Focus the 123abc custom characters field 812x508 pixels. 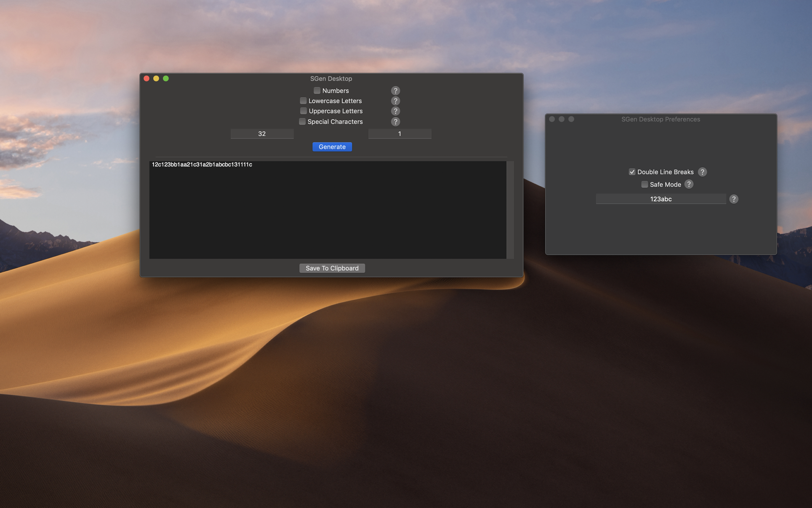(660, 199)
